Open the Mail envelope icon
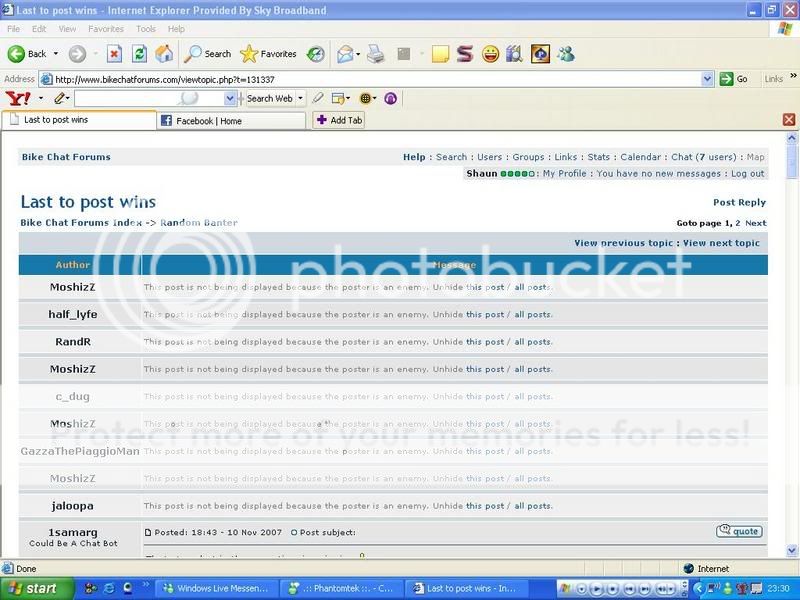Image resolution: width=800 pixels, height=600 pixels. tap(345, 54)
